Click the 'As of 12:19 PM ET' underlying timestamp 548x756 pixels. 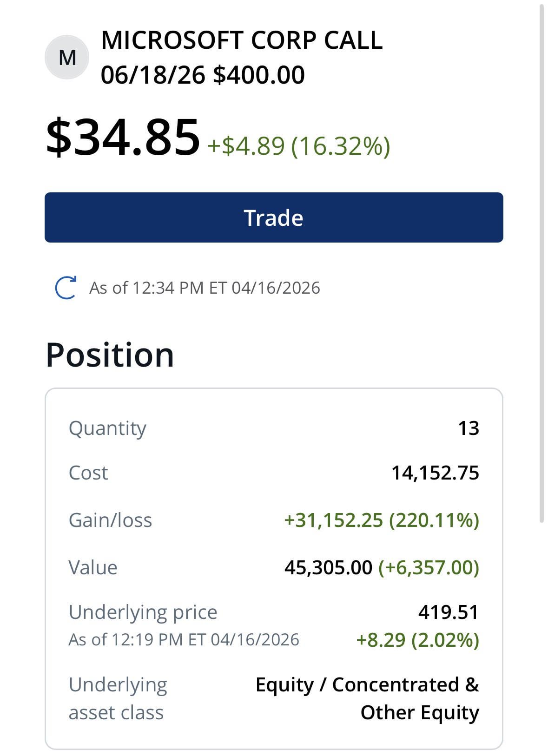tap(184, 640)
